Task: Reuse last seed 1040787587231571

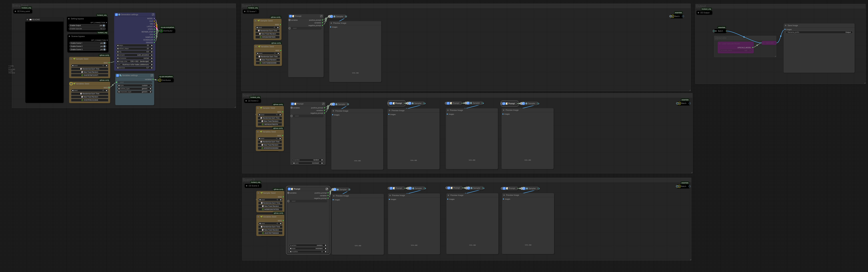Action: pos(90,75)
